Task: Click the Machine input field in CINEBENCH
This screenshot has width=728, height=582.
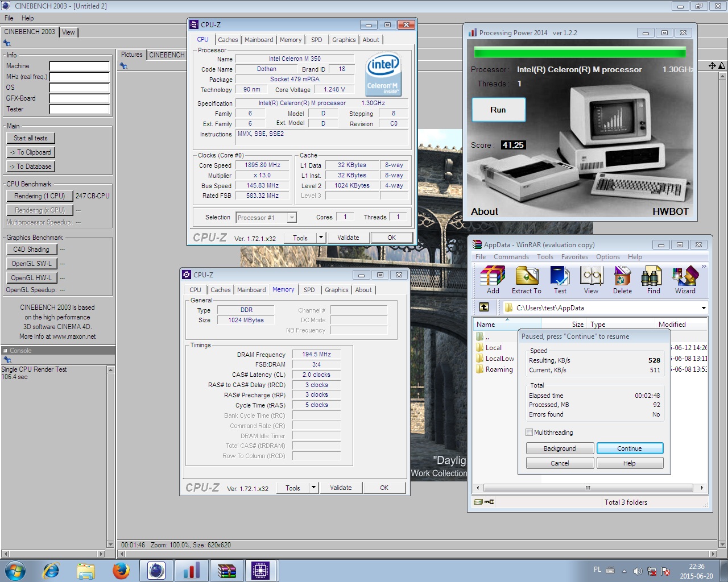Action: (x=80, y=66)
